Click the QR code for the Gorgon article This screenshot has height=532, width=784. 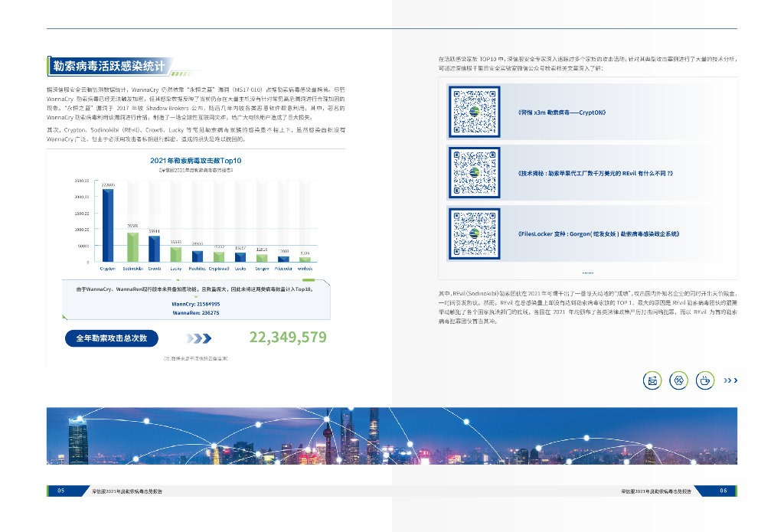point(474,233)
